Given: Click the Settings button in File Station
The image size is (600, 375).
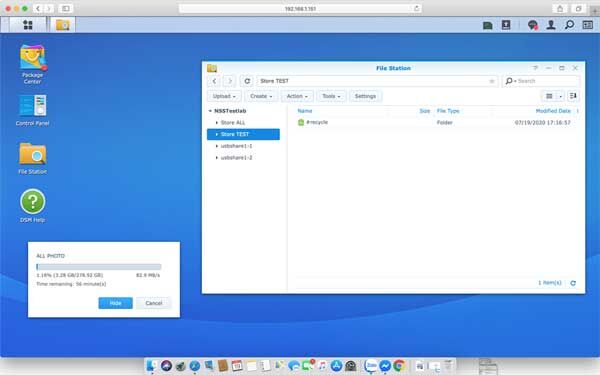Looking at the screenshot, I should click(365, 96).
